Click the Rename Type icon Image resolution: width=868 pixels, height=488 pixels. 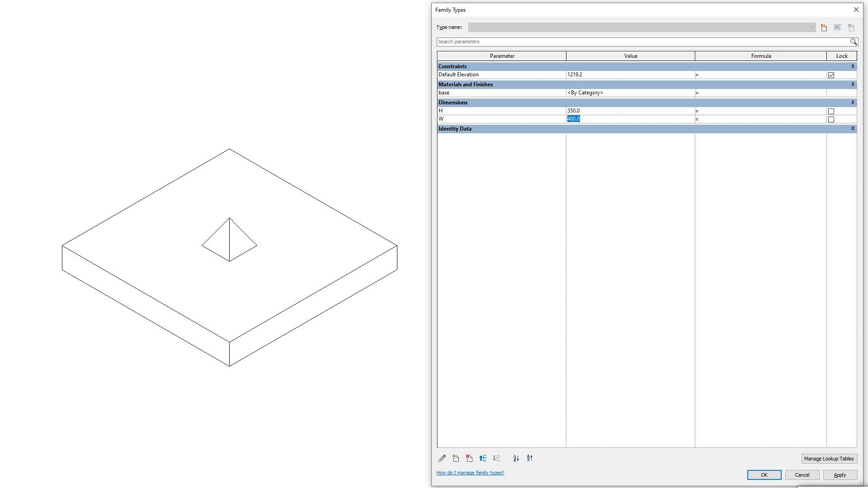(x=837, y=28)
